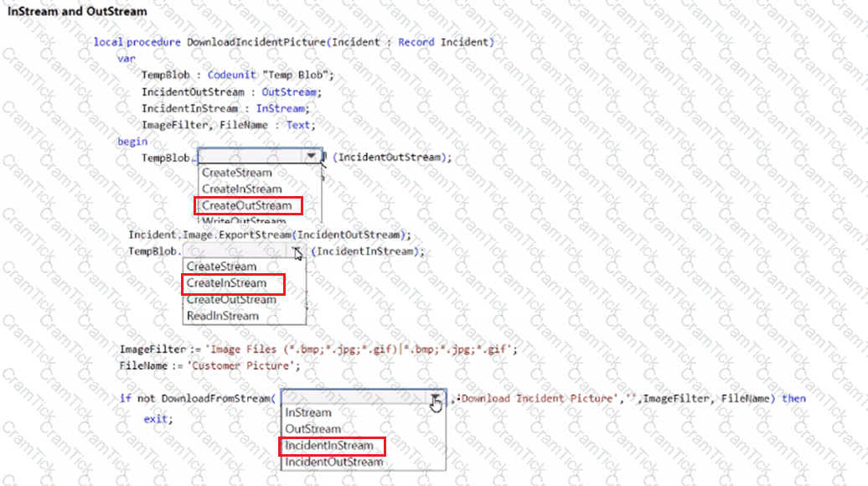The height and width of the screenshot is (486, 868).
Task: Open the dropdown arrow before (IncidentInStream)
Action: 297,251
